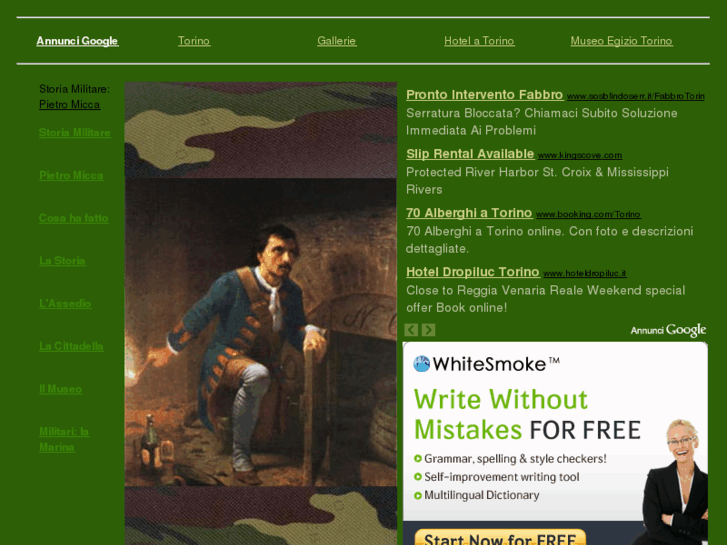Open the Gallerie top link
This screenshot has width=727, height=545.
[x=337, y=41]
